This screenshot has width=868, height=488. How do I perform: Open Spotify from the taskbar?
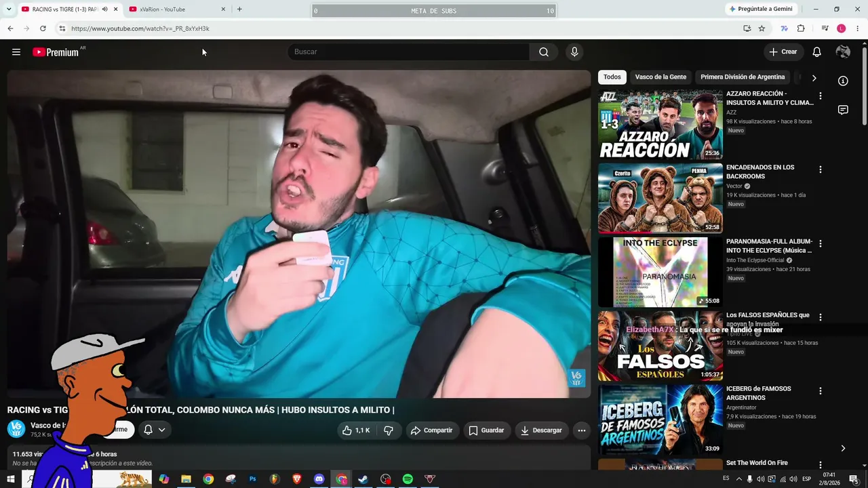click(408, 479)
